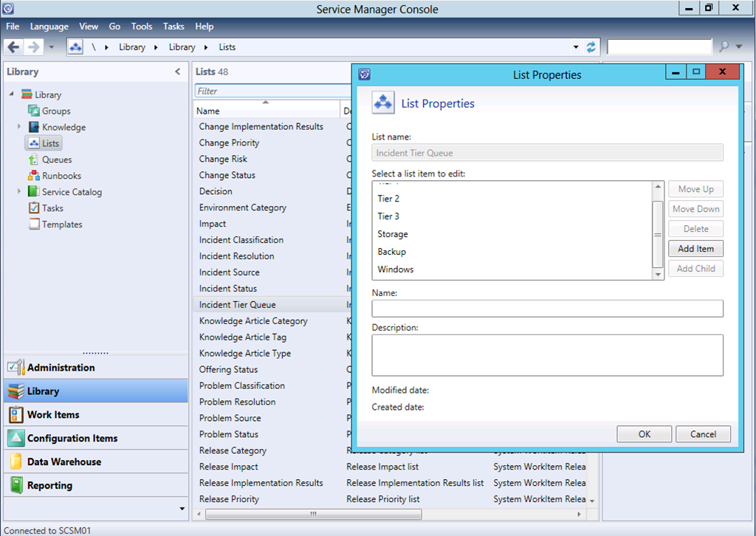Select the Knowledge book icon
This screenshot has width=756, height=536.
coord(34,127)
